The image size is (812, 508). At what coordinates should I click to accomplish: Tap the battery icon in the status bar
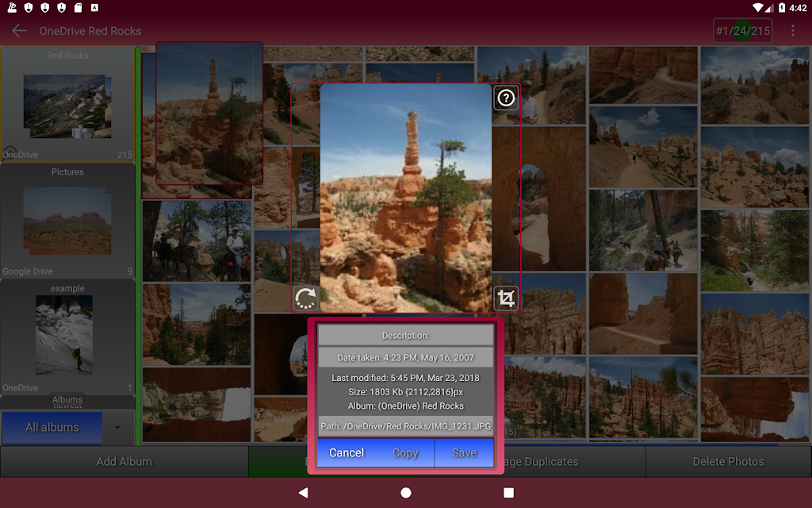(x=782, y=8)
